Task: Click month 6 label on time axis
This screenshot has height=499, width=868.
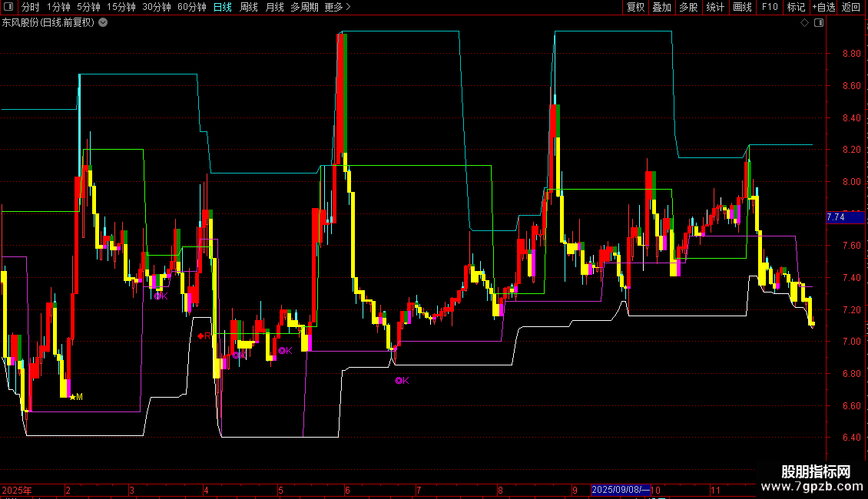Action: coord(347,490)
